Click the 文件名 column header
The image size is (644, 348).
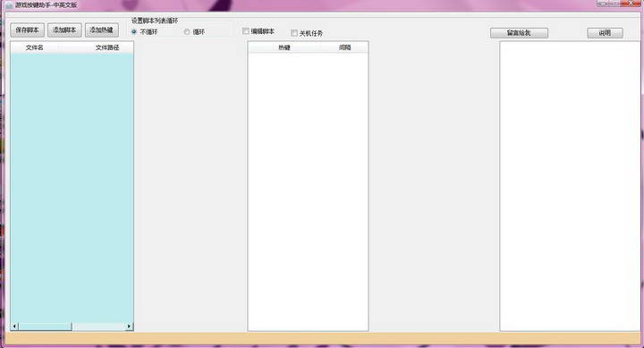click(35, 47)
